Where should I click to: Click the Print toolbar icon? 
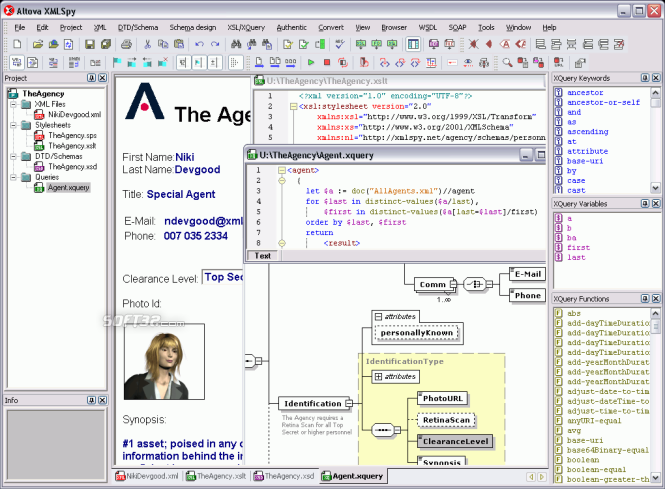[x=126, y=44]
